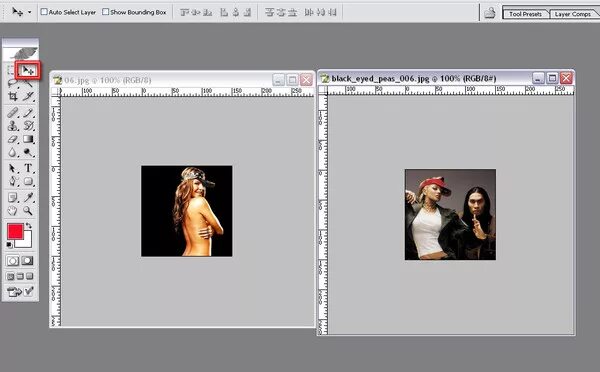The height and width of the screenshot is (372, 600).
Task: Select the Magic Wand tool
Action: tap(28, 83)
